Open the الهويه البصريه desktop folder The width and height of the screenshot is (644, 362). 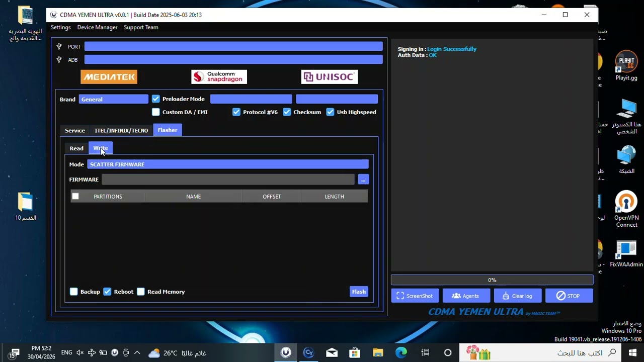(25, 24)
